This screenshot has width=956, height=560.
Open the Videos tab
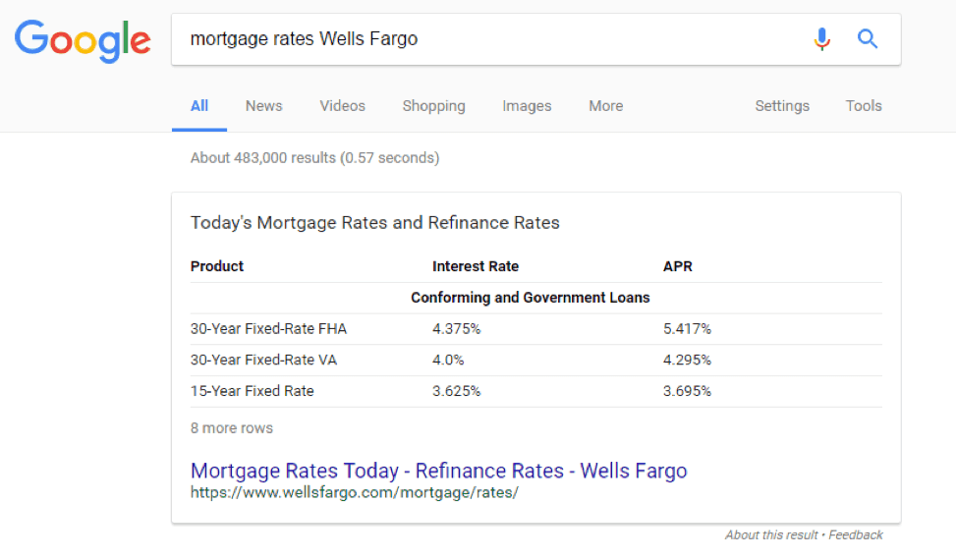(x=343, y=106)
